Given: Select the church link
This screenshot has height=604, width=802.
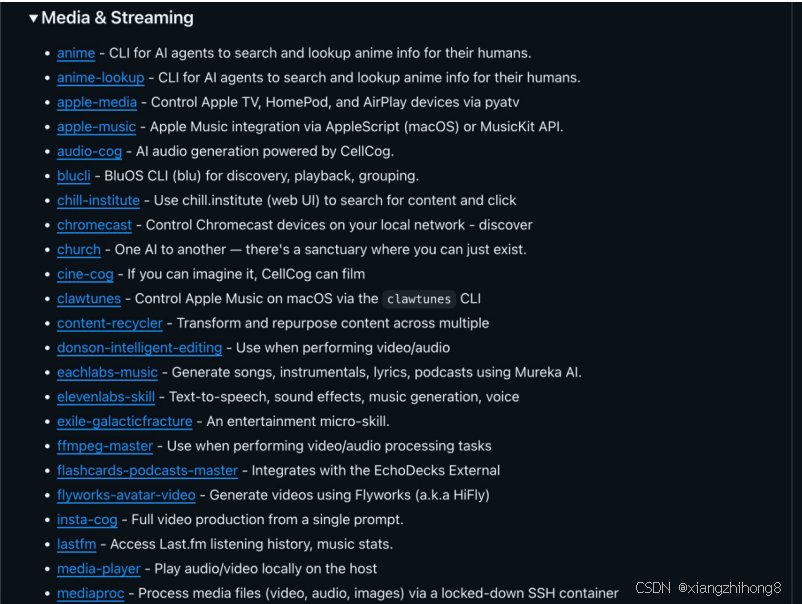Looking at the screenshot, I should (78, 249).
